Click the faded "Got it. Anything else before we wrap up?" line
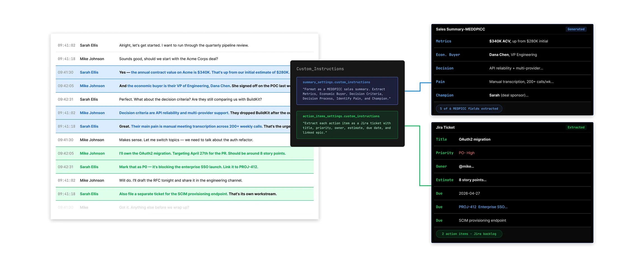 tap(154, 207)
